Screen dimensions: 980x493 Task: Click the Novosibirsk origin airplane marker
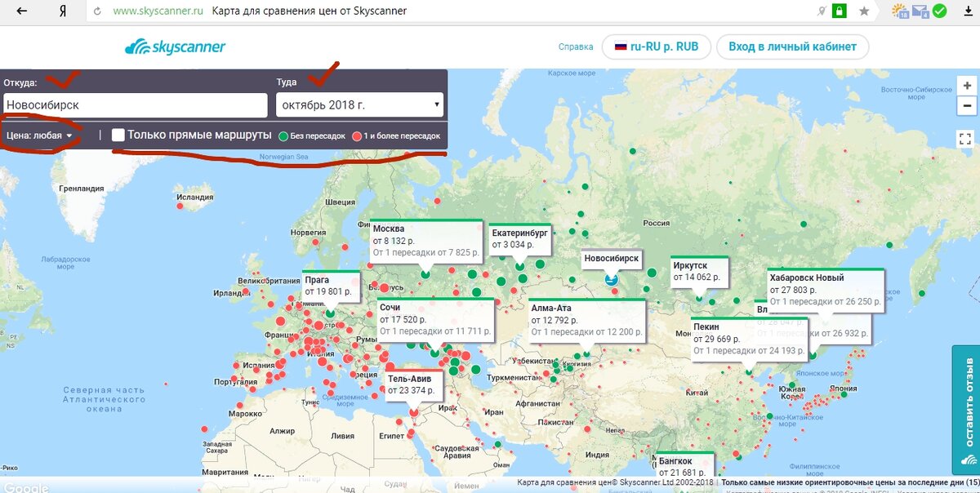610,280
